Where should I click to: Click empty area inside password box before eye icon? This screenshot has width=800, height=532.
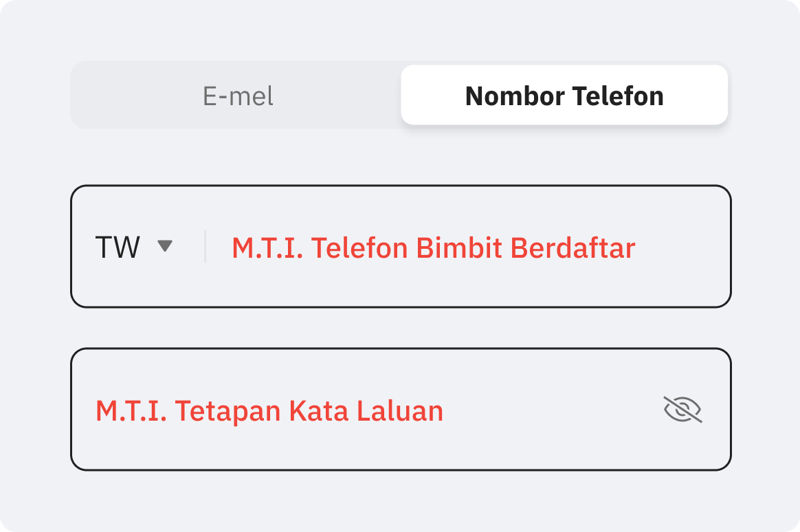point(550,410)
